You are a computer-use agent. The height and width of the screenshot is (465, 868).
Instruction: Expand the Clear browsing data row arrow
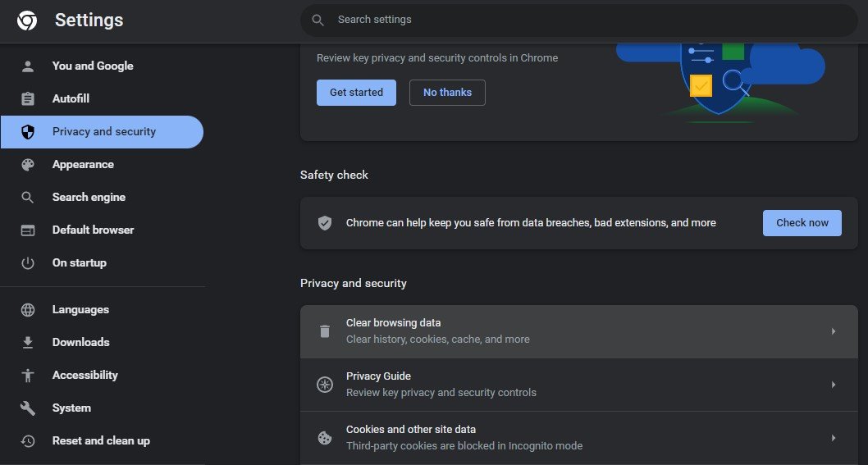(833, 331)
